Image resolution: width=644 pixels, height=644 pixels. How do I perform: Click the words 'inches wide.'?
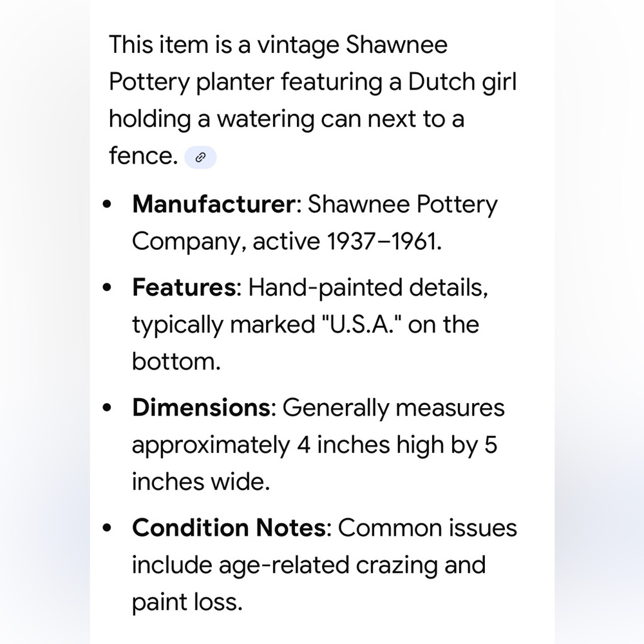(201, 481)
